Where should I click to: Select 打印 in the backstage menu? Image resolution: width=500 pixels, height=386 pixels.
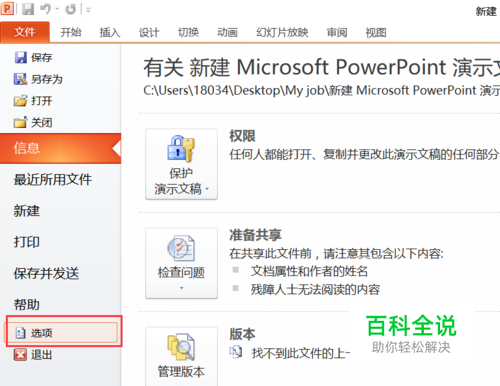coord(27,242)
